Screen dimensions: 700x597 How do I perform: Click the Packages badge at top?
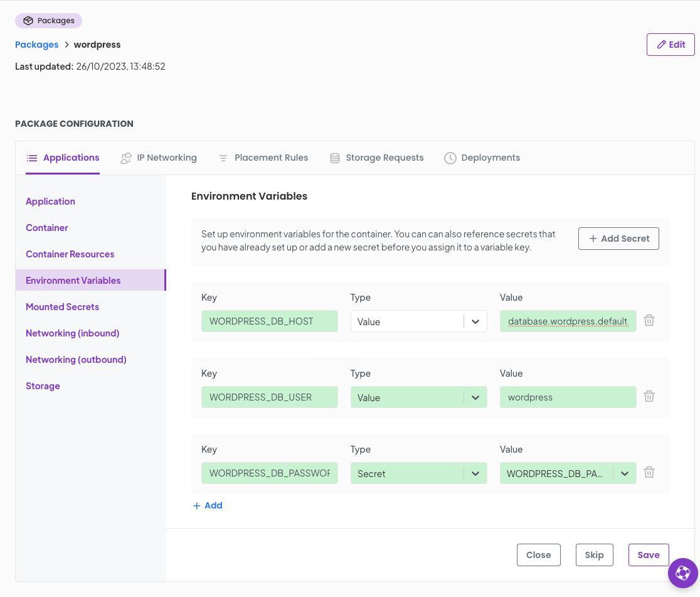[x=49, y=21]
